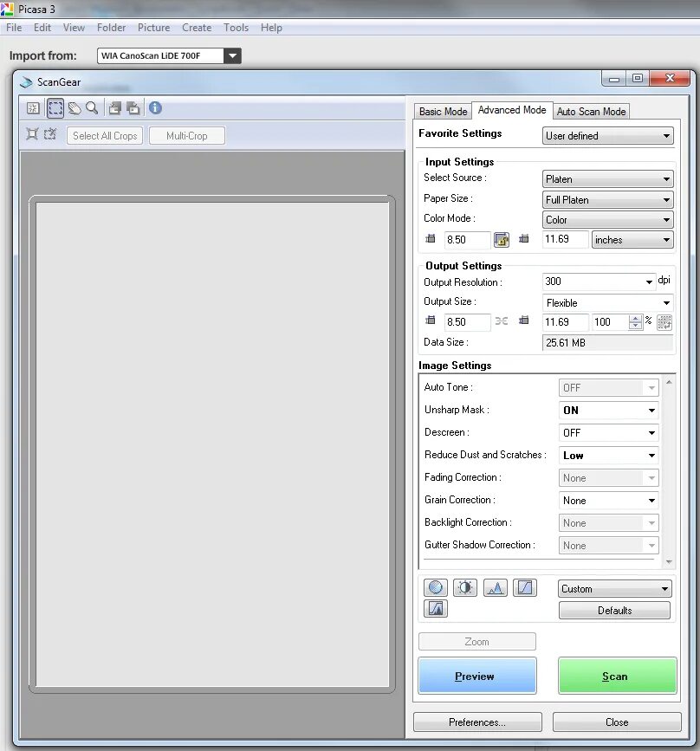This screenshot has width=700, height=751.
Task: Select the Crop tool in ScanGear toolbar
Action: 55,108
